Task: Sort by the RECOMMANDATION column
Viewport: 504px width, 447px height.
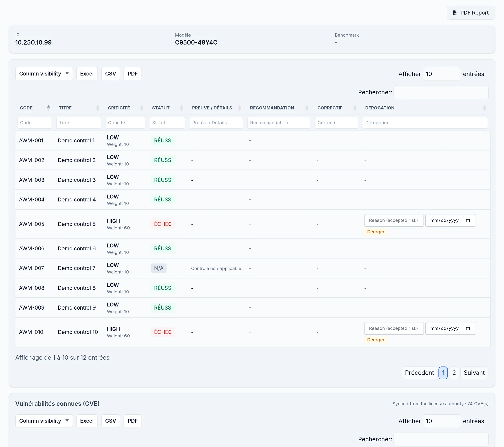Action: click(279, 108)
